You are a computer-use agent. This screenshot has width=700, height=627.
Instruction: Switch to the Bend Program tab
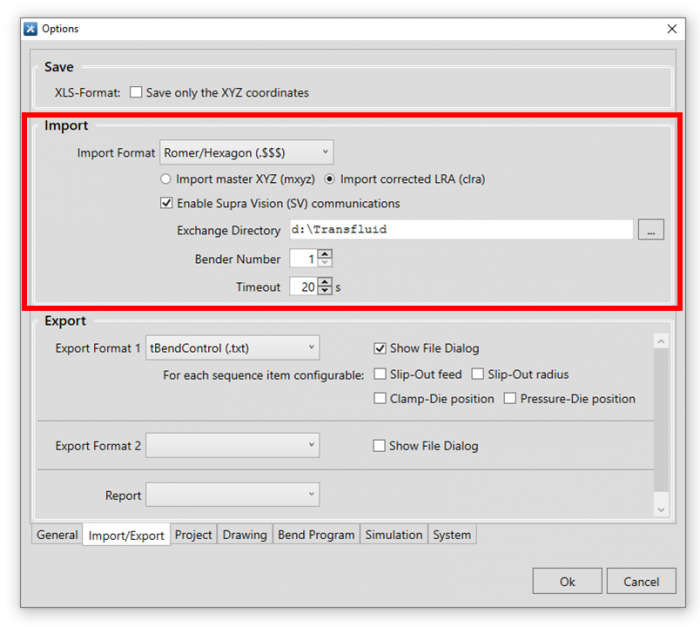click(316, 535)
